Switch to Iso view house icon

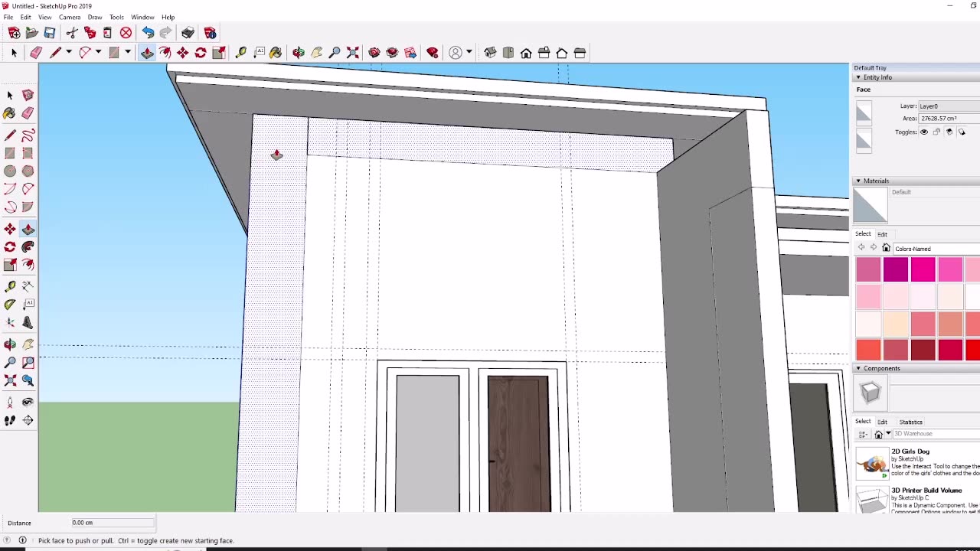click(x=490, y=53)
